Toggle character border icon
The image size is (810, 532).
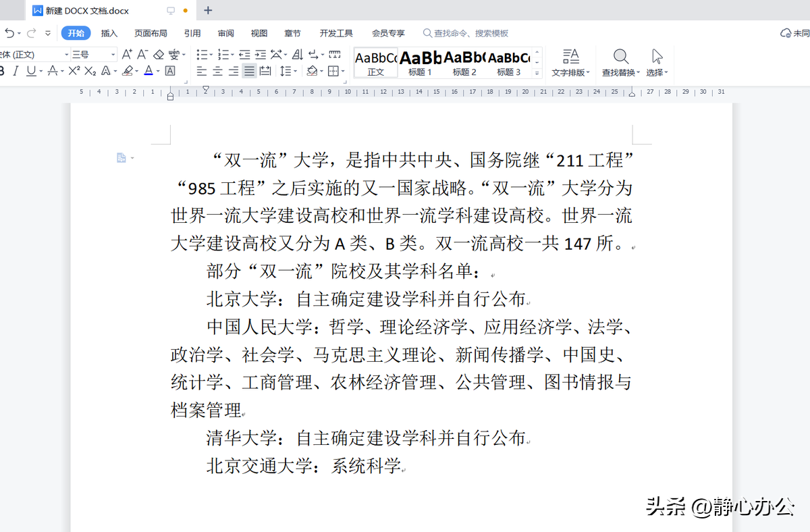coord(170,71)
